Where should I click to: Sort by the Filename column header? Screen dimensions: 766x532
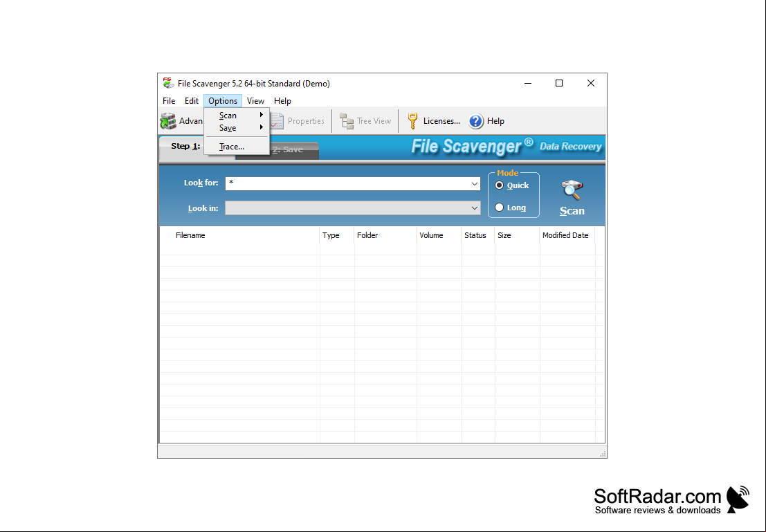[x=240, y=235]
